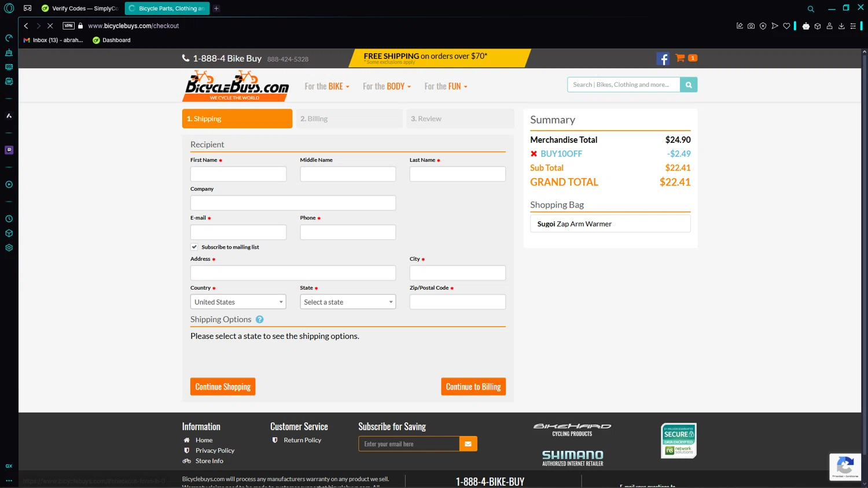Expand For the BIKE menu

point(327,86)
